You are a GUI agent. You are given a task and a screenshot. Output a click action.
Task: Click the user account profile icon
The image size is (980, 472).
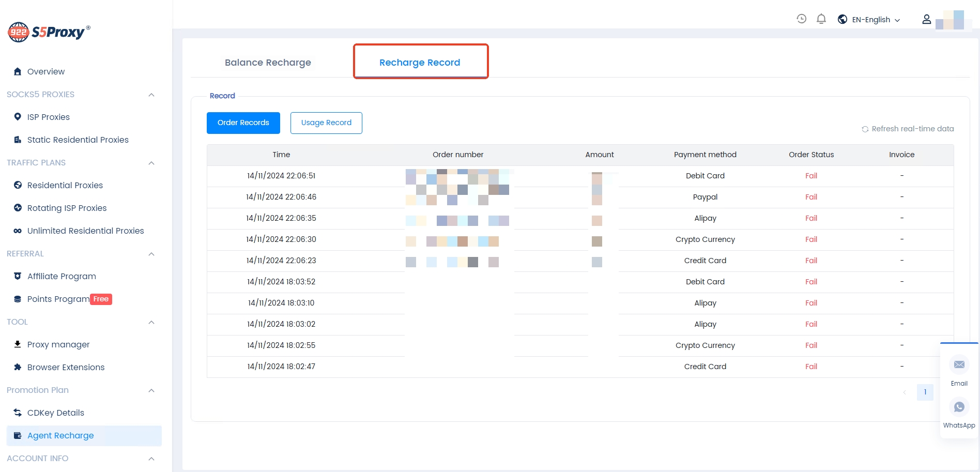pyautogui.click(x=926, y=20)
